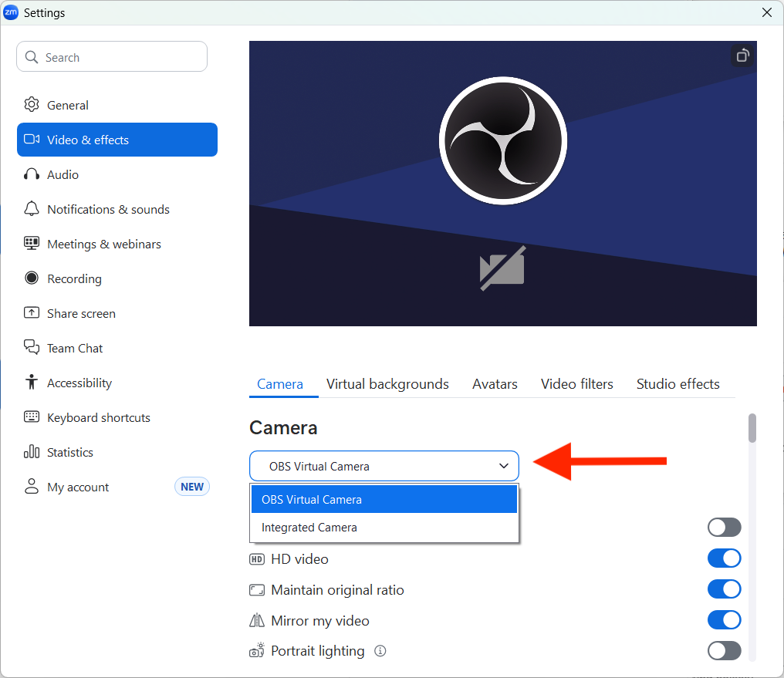This screenshot has height=678, width=784.
Task: Open Notifications & sounds settings
Action: coord(117,209)
